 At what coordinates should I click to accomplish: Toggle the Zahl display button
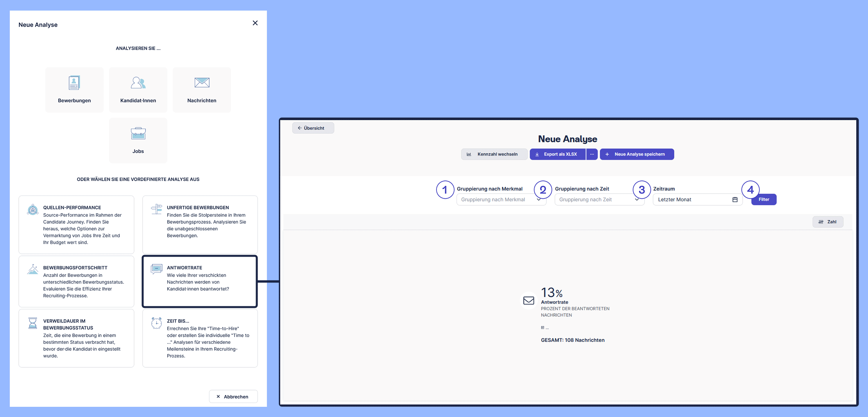pyautogui.click(x=827, y=222)
